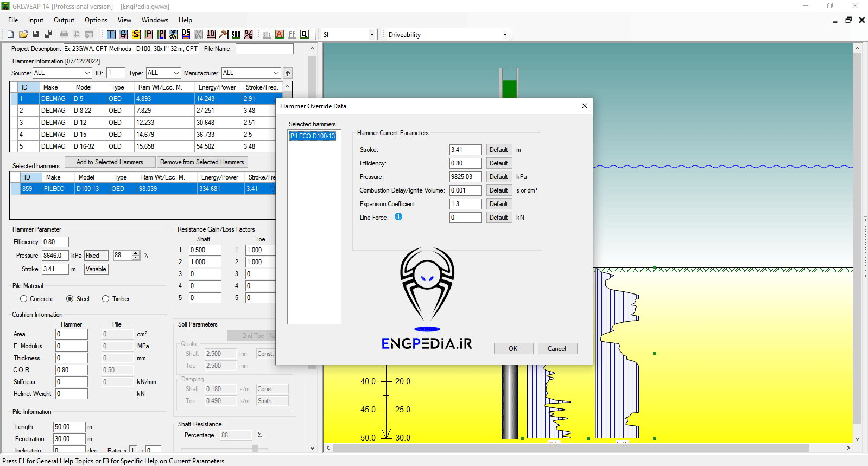Image resolution: width=868 pixels, height=466 pixels.
Task: Click the save-all double floppy icon
Action: coord(48,34)
